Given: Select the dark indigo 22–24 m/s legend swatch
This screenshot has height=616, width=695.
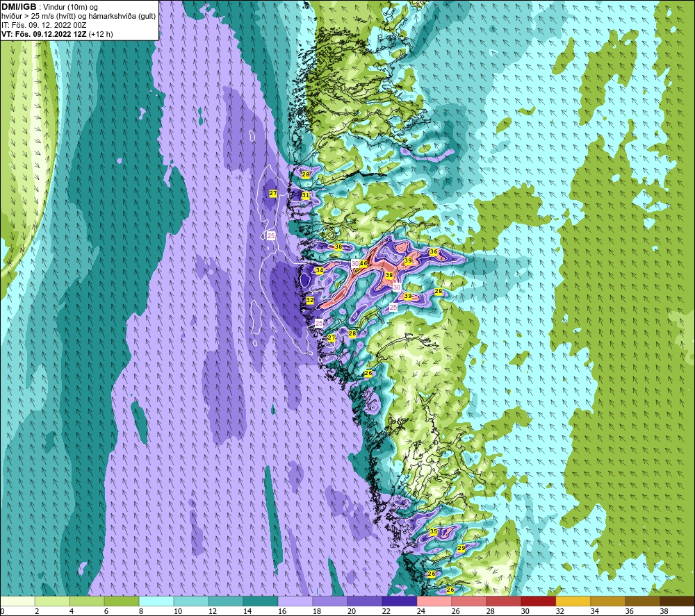Looking at the screenshot, I should (x=400, y=601).
